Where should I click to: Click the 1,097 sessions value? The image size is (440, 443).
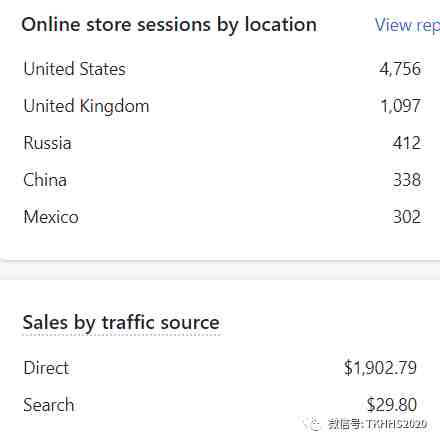pyautogui.click(x=400, y=106)
